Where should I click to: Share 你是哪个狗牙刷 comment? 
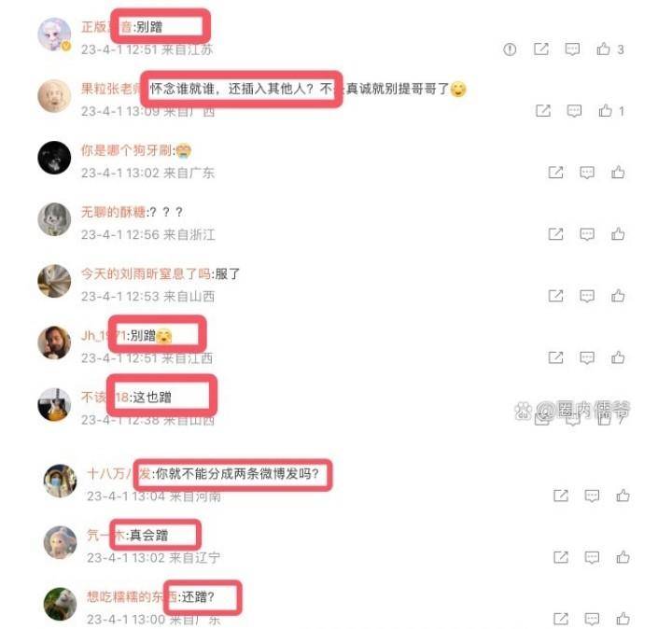[x=555, y=173]
